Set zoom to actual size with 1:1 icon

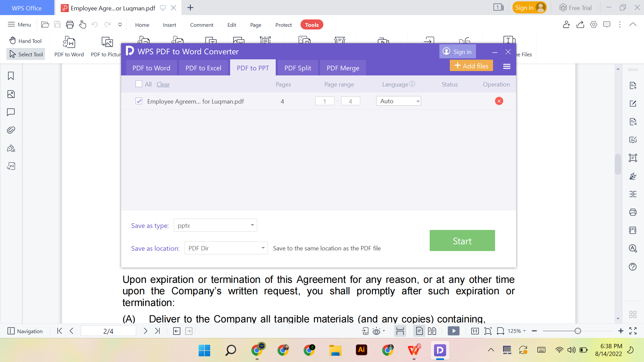point(475,331)
